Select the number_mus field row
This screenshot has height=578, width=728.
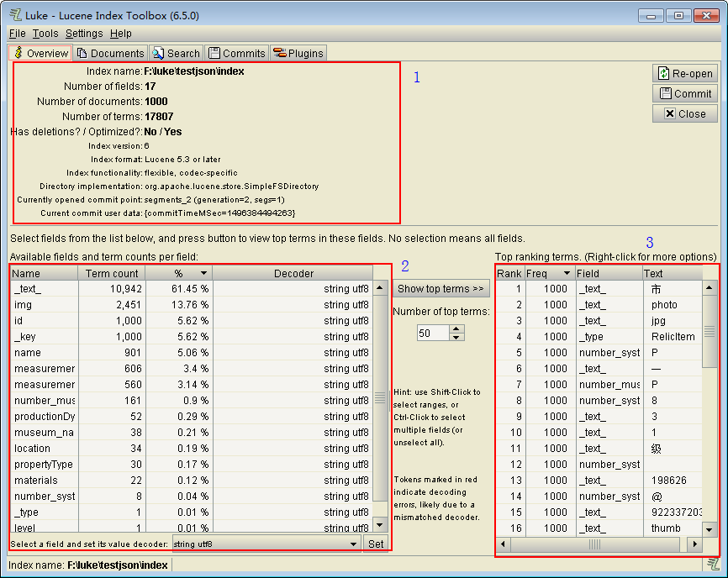192,401
